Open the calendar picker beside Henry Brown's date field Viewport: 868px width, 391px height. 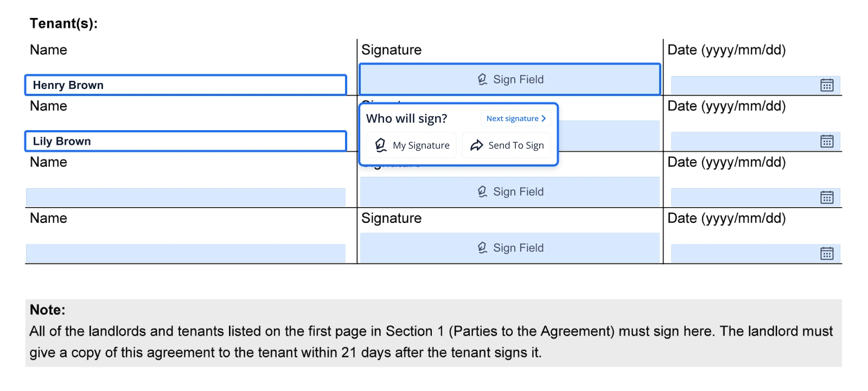[826, 85]
